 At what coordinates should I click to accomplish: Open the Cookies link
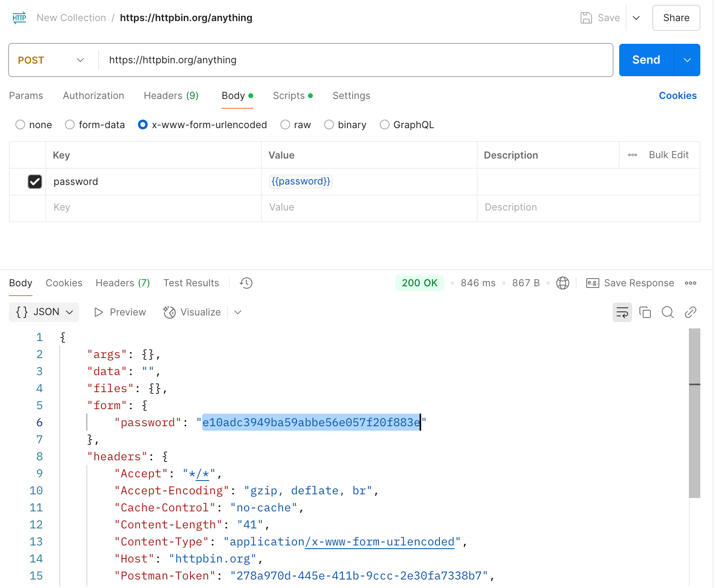point(678,96)
